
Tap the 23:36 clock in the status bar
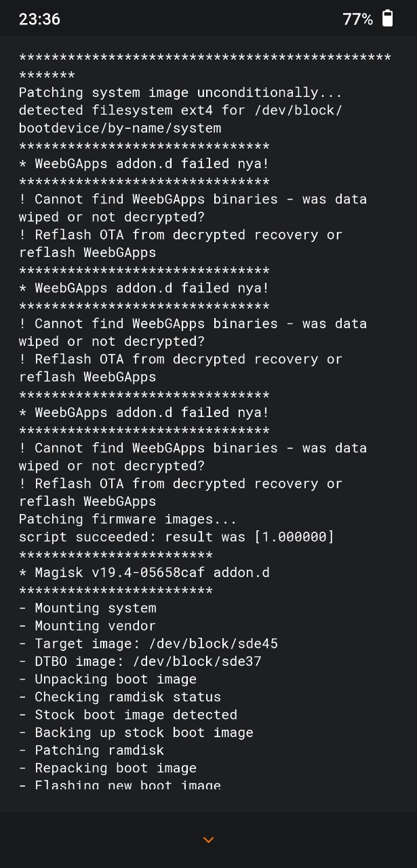(x=39, y=19)
